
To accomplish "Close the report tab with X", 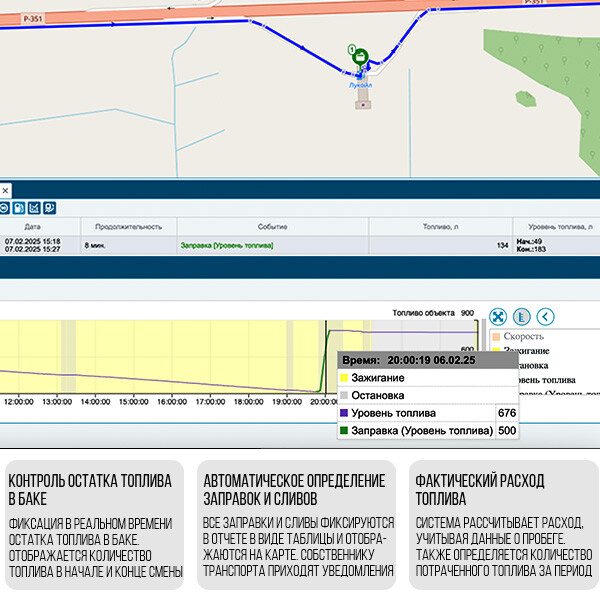I will [x=5, y=189].
